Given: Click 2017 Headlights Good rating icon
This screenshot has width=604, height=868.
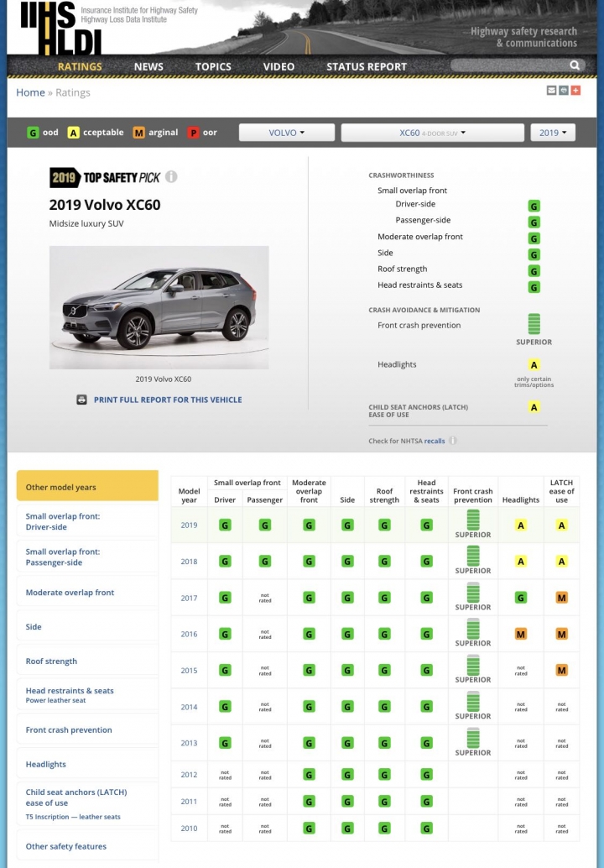Looking at the screenshot, I should (520, 598).
